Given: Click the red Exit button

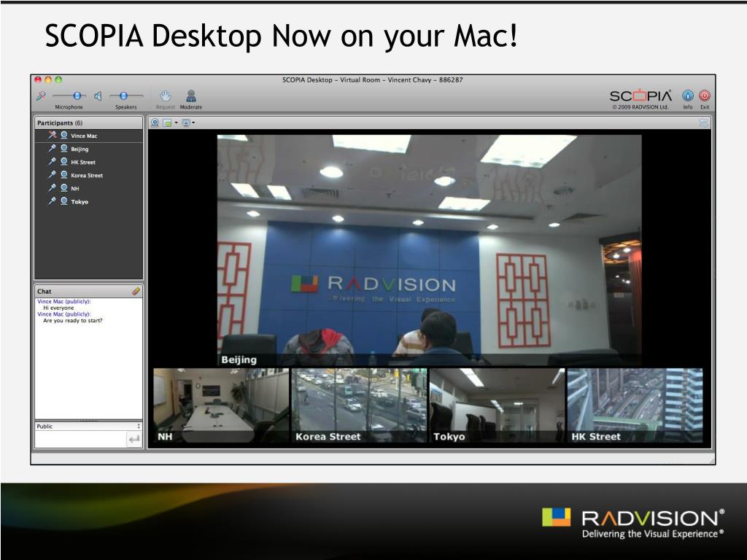Looking at the screenshot, I should click(705, 96).
